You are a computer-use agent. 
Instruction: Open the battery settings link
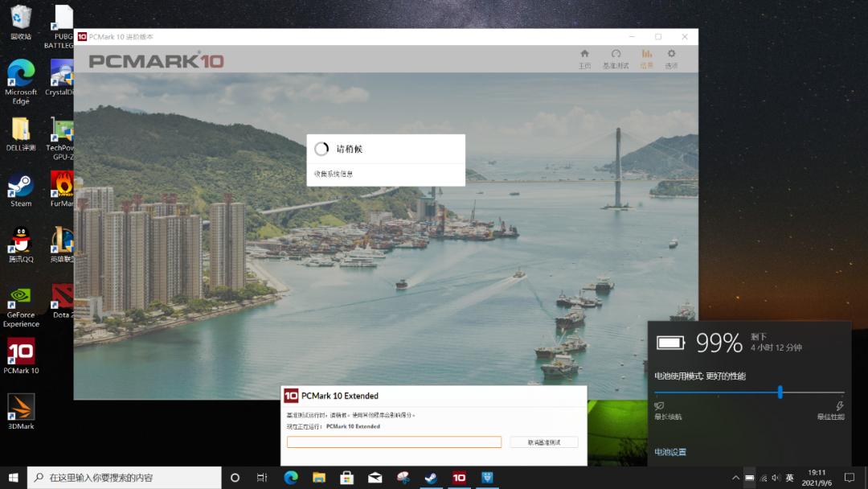(670, 452)
